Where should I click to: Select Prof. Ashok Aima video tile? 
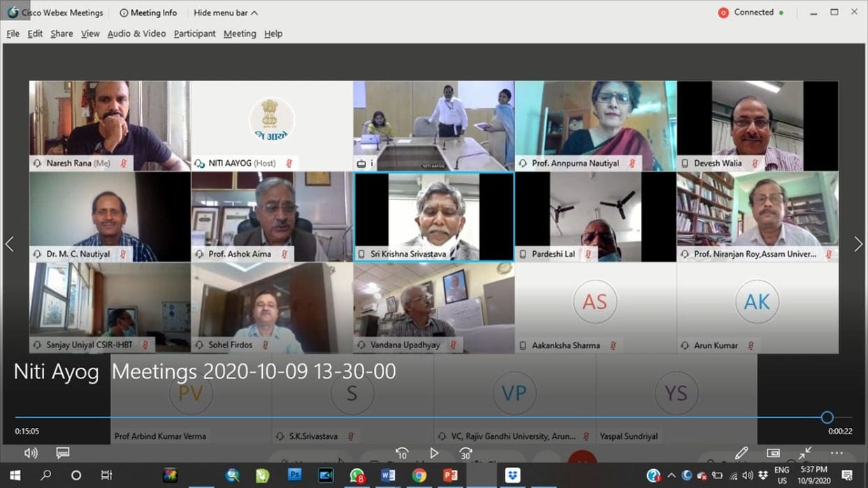point(272,217)
